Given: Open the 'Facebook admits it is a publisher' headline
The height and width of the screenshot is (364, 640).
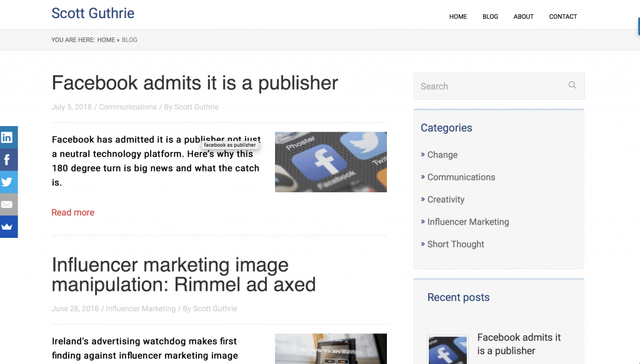Looking at the screenshot, I should click(x=195, y=83).
